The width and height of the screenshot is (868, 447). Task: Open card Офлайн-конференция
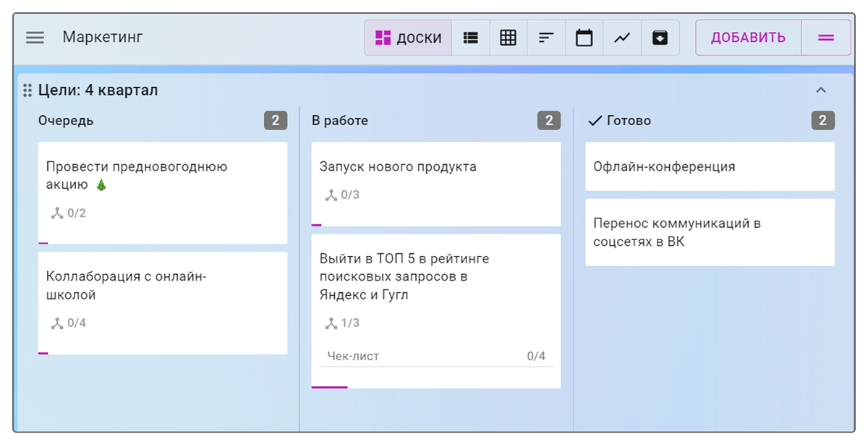coord(710,166)
